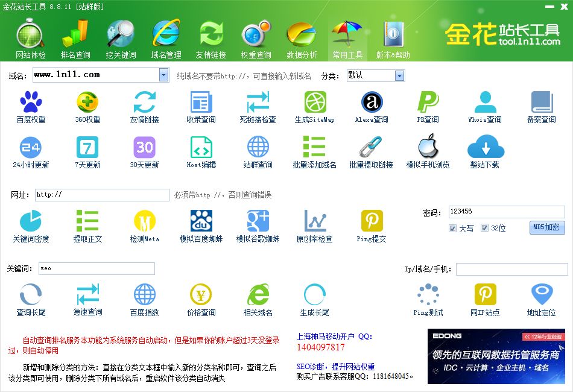Select the 30天更新 icon
This screenshot has width=573, height=392.
click(144, 147)
